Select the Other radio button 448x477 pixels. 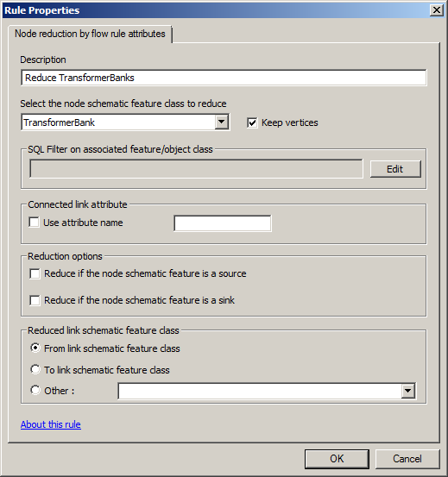tap(35, 390)
